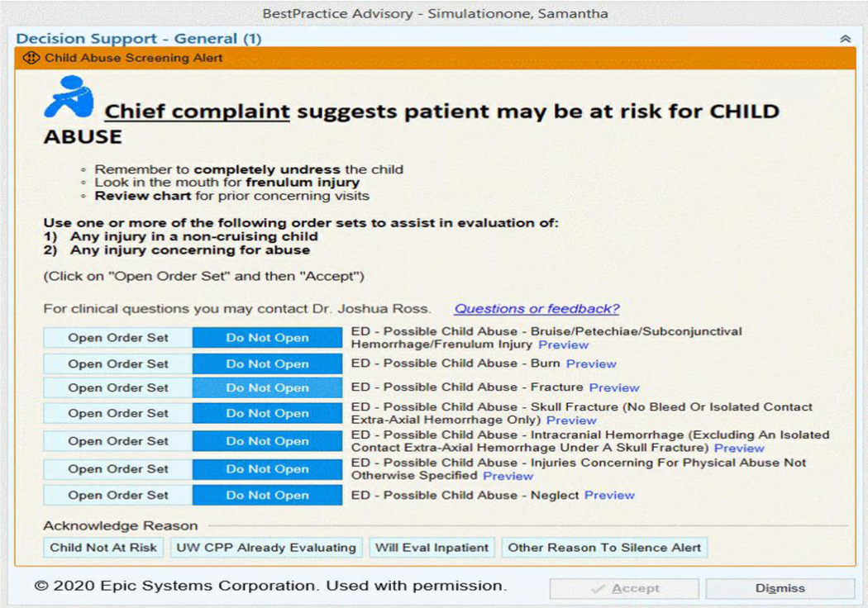Click 'Remember to completely undress the child' line

click(x=249, y=169)
